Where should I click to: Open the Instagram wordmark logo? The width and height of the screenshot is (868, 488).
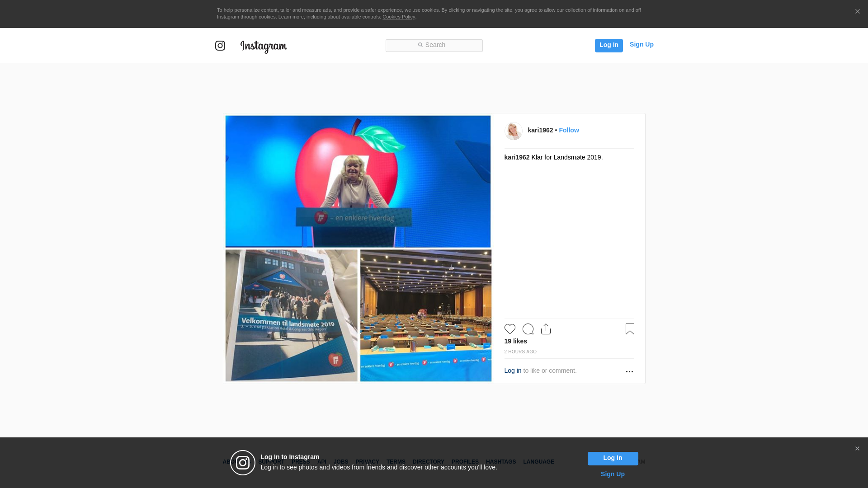click(x=264, y=46)
